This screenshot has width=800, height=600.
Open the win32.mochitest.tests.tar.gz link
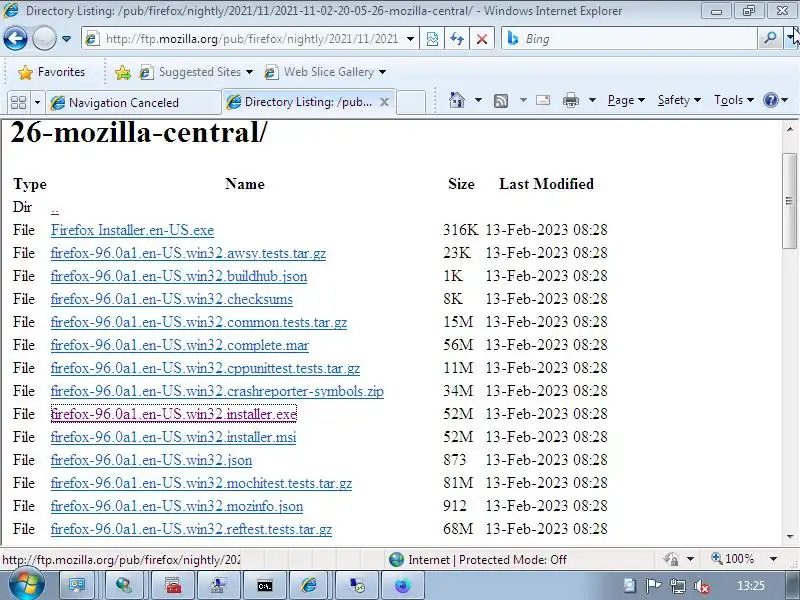point(201,483)
